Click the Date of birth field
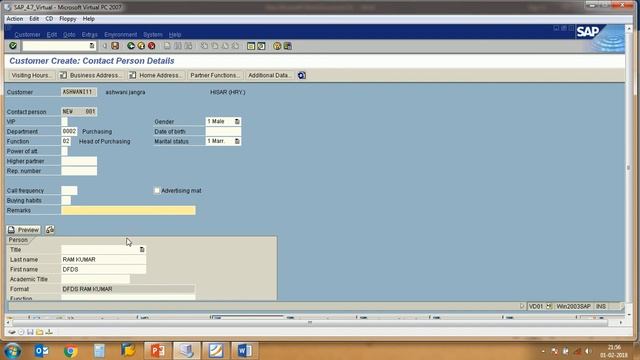 pos(223,131)
